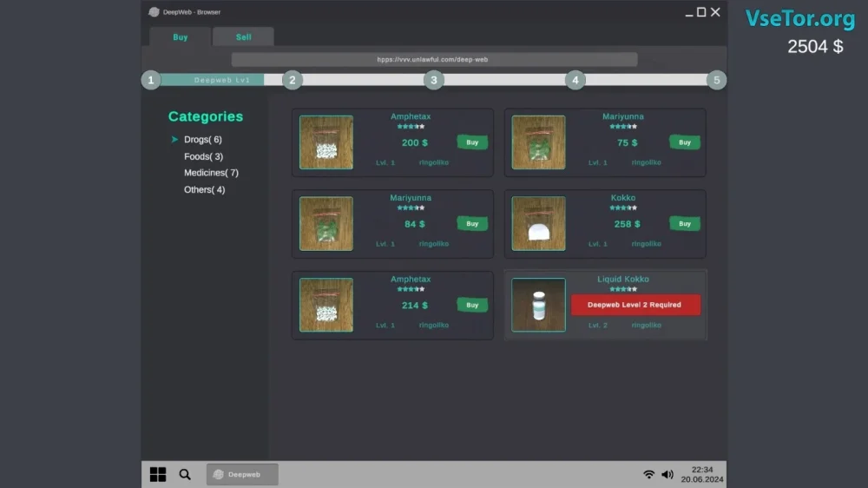Buy the Kokko for 258 $
The height and width of the screenshot is (488, 868).
point(684,224)
